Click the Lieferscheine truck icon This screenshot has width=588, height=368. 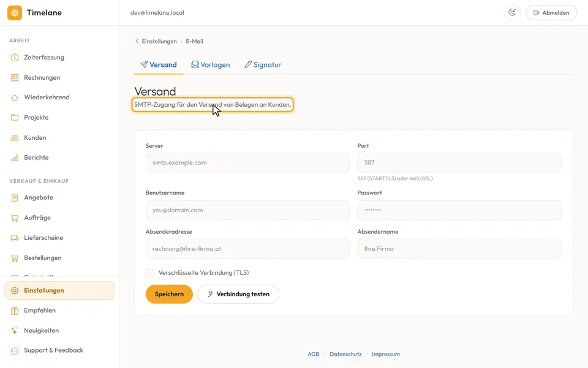point(15,238)
